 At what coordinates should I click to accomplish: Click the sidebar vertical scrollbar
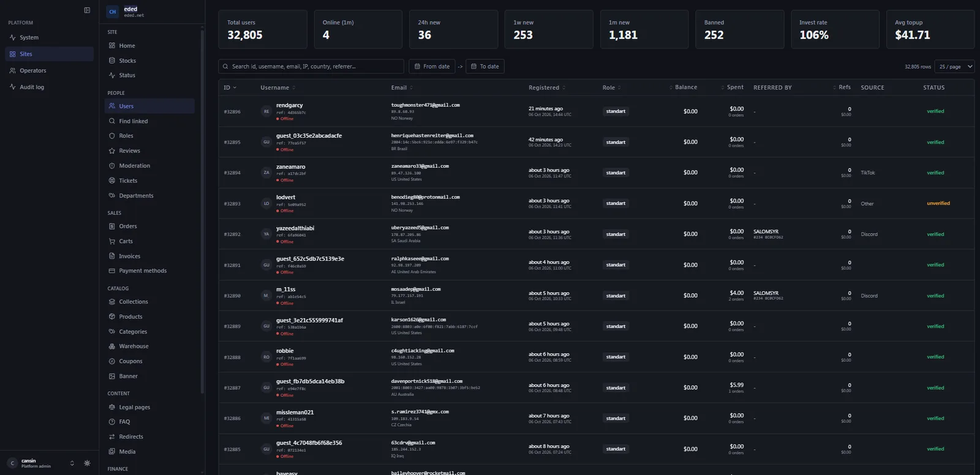[x=202, y=211]
